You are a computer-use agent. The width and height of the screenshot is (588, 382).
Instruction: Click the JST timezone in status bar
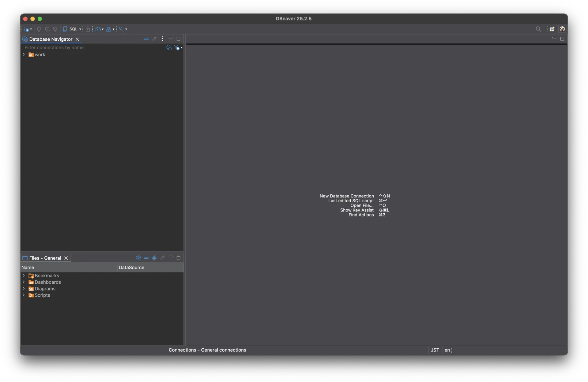tap(435, 350)
